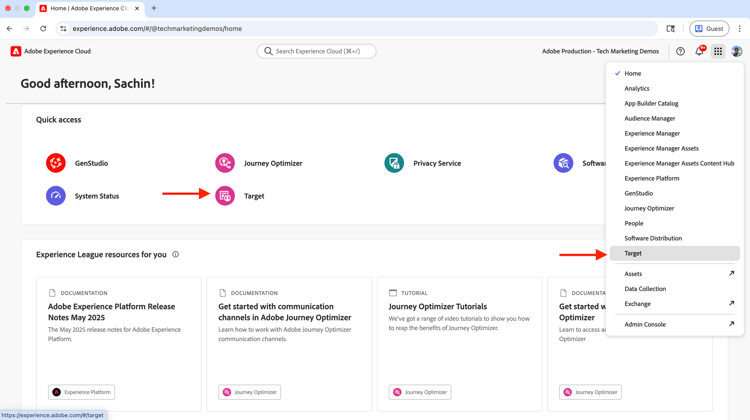Click the document icon on Release Notes card
Viewport: 750px width, 420px height.
[x=52, y=293]
